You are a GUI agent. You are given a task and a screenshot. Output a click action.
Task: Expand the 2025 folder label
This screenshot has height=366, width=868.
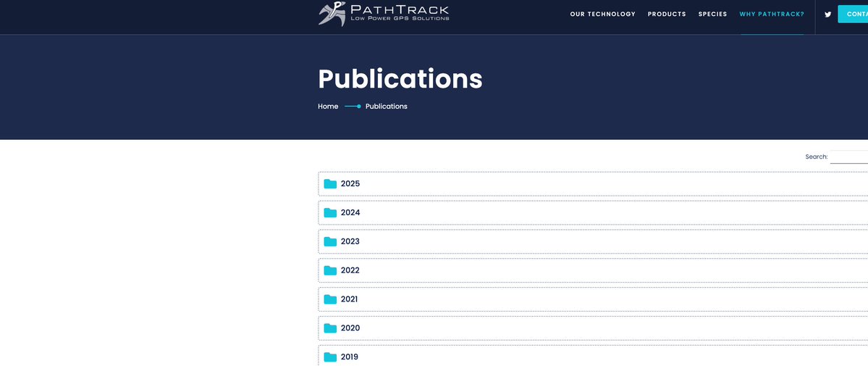point(350,184)
